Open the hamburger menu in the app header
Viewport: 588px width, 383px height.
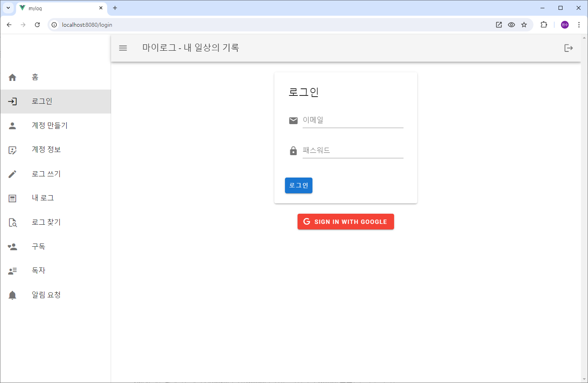[x=123, y=48]
